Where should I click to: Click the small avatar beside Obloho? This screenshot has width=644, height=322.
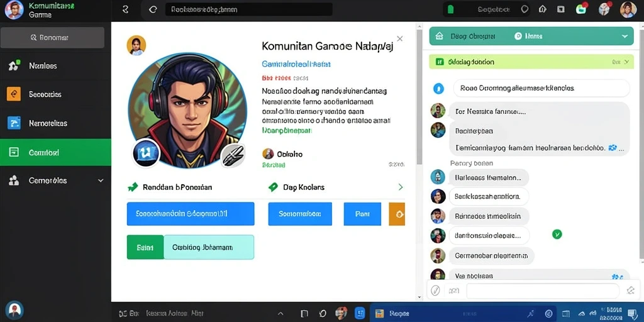point(268,154)
